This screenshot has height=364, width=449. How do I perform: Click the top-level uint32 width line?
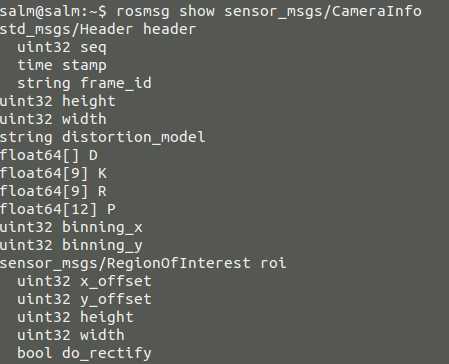pos(53,119)
